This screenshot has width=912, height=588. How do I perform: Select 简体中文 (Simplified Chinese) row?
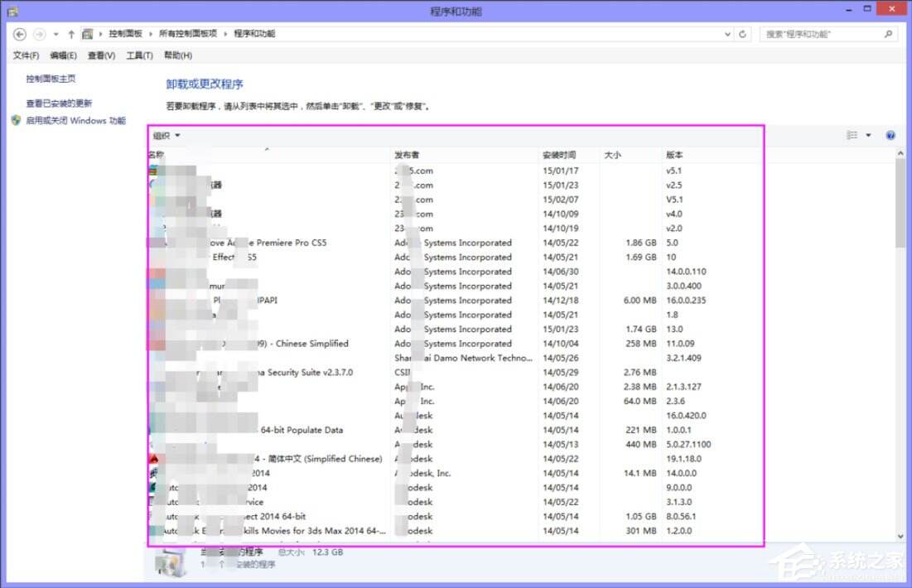tap(454, 459)
